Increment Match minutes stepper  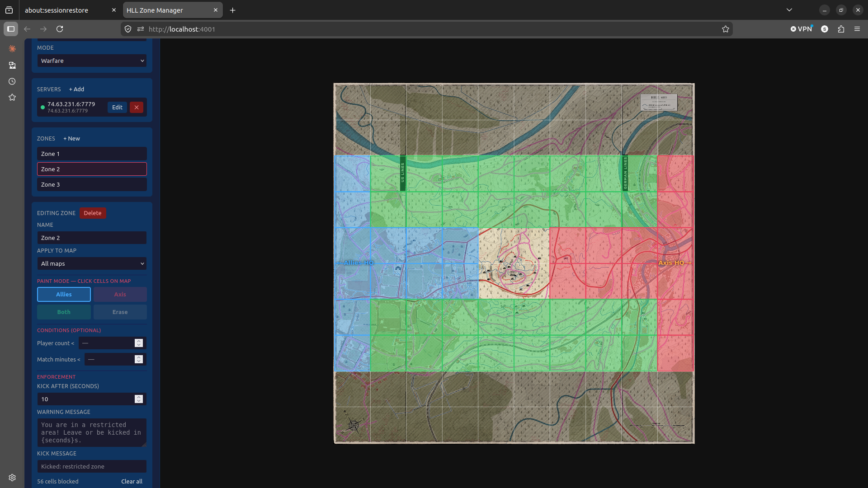[x=139, y=357]
